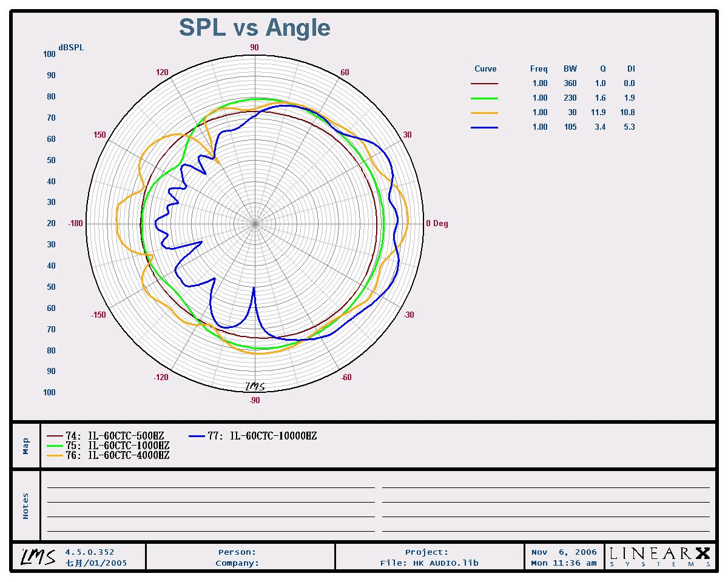Click the blue curve line in the Curve table
Screen dimensions: 728x582
coord(484,127)
